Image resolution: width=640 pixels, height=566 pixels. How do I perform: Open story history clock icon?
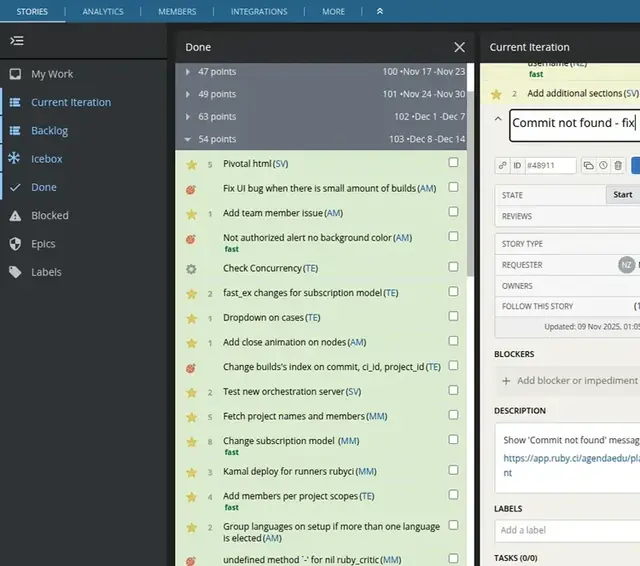point(603,165)
